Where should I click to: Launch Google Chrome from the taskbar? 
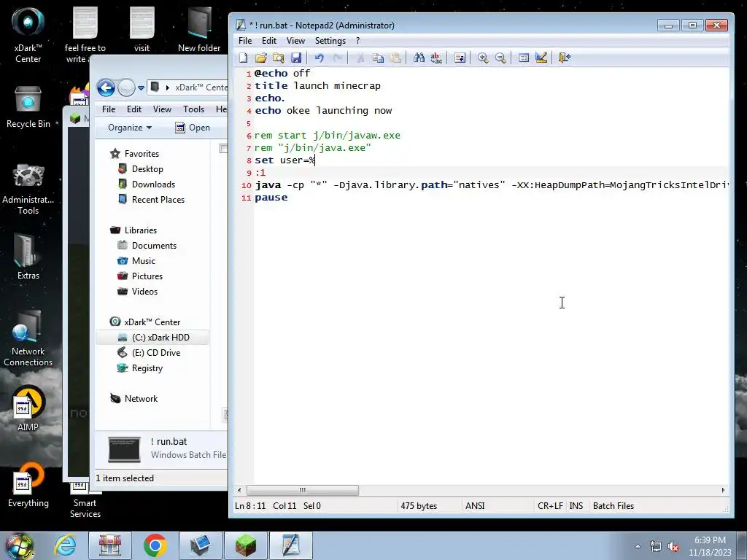(155, 545)
